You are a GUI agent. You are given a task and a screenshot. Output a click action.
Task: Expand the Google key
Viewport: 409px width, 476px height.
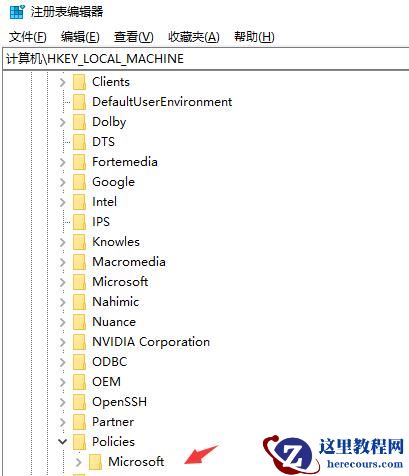pos(62,182)
